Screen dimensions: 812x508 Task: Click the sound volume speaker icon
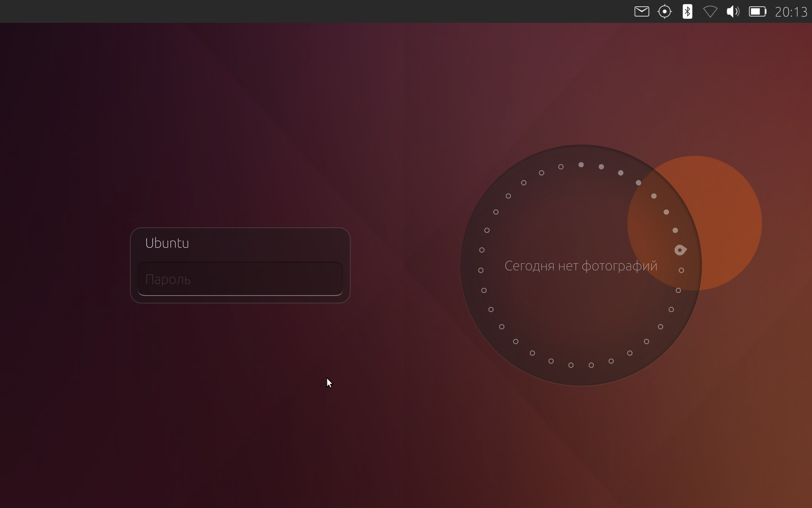tap(733, 11)
